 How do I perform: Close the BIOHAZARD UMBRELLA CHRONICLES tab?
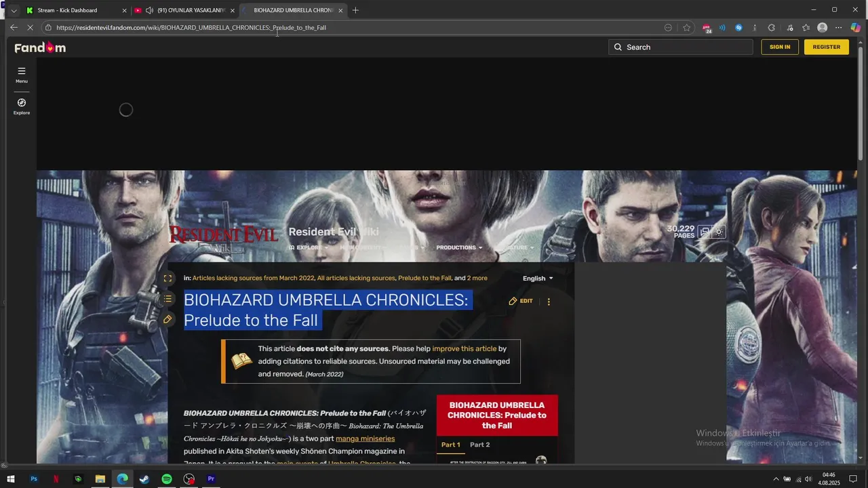click(340, 10)
